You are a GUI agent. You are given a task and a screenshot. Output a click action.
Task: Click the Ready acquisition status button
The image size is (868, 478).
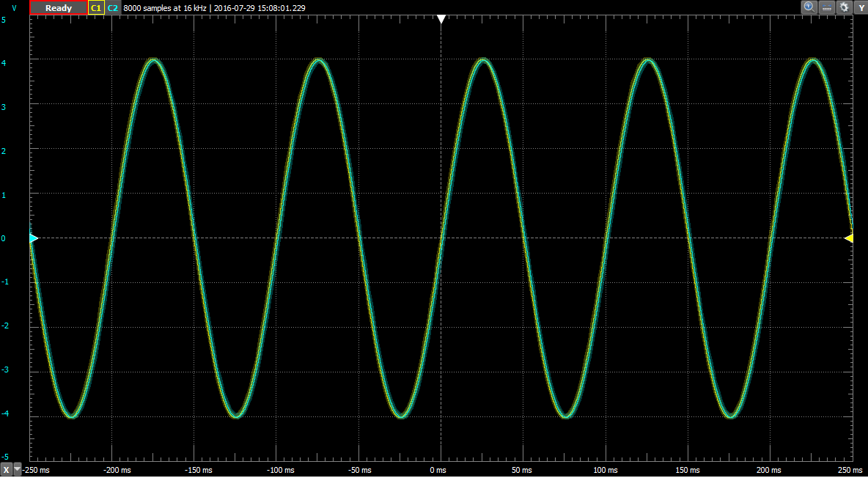coord(58,8)
